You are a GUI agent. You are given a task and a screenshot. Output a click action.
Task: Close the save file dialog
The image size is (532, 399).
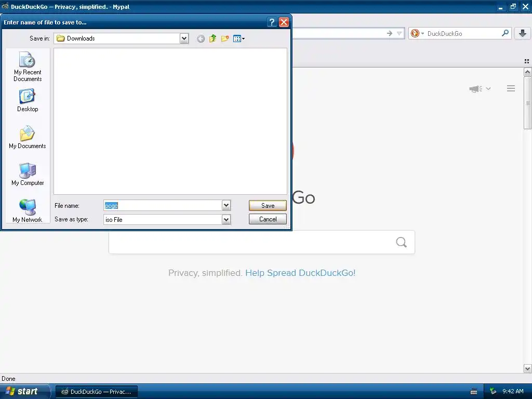point(284,22)
